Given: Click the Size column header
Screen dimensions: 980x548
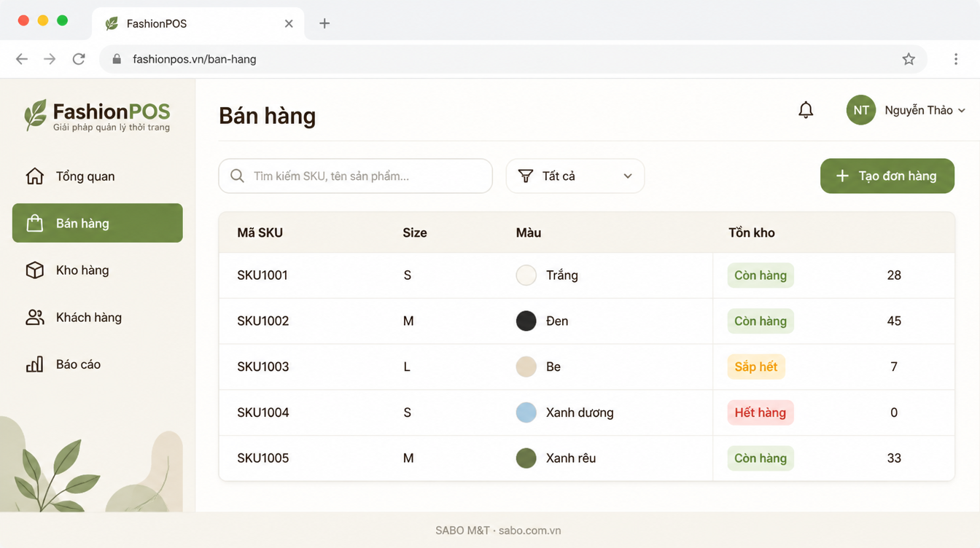Looking at the screenshot, I should tap(415, 233).
